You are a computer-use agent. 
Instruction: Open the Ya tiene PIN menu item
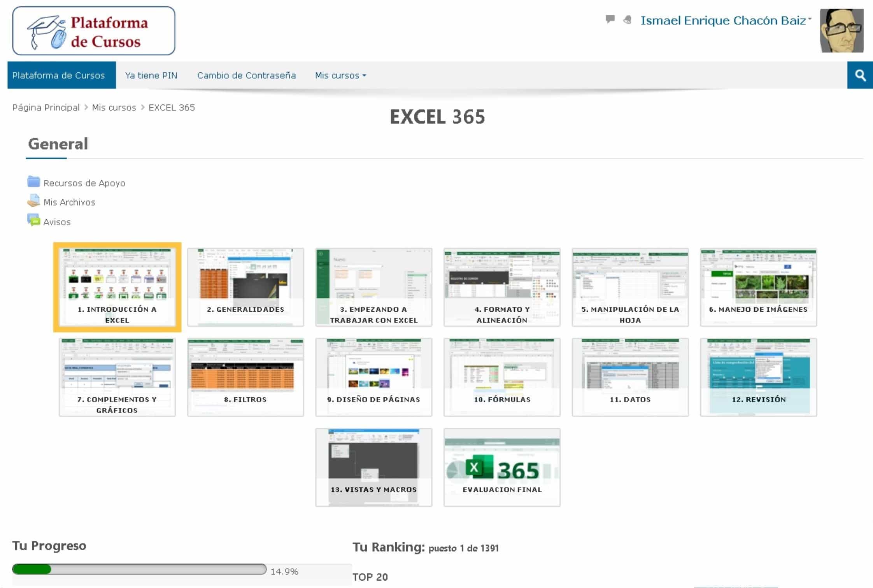click(151, 75)
